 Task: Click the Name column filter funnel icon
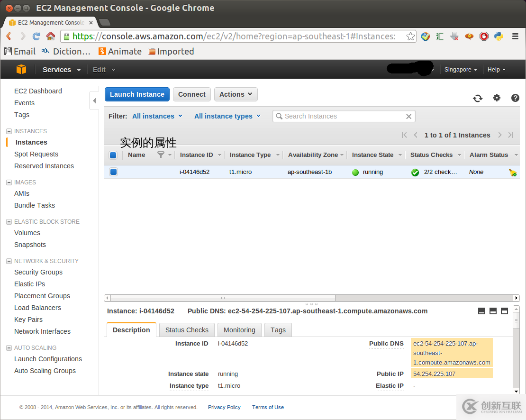pyautogui.click(x=161, y=155)
